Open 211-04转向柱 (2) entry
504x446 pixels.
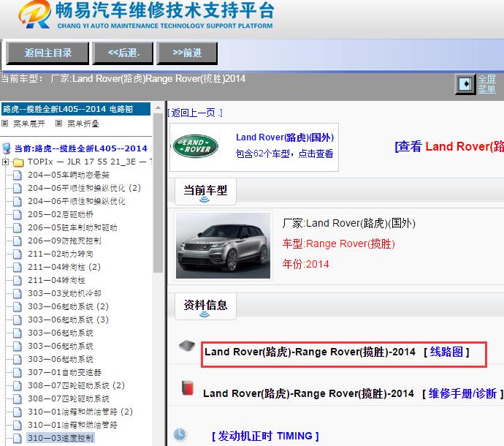point(64,267)
